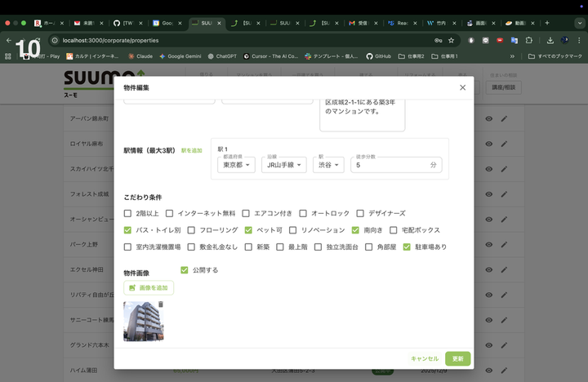Click the 講座/相談 button in header

(x=504, y=87)
